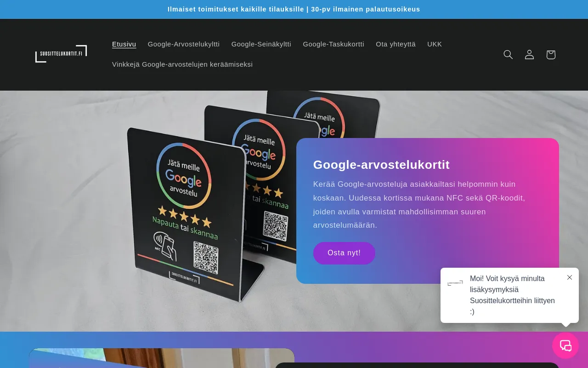Select the Etusivu menu item
The image size is (588, 368).
pyautogui.click(x=124, y=44)
